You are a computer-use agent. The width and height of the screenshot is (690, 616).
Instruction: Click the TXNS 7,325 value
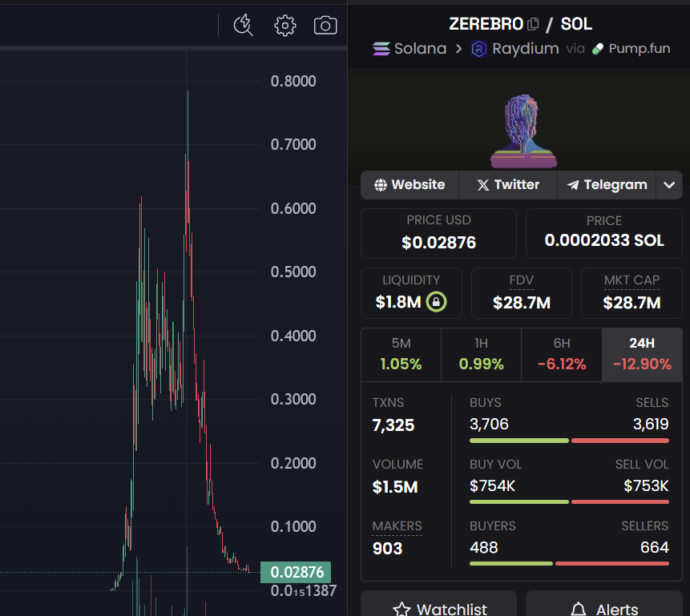click(393, 425)
